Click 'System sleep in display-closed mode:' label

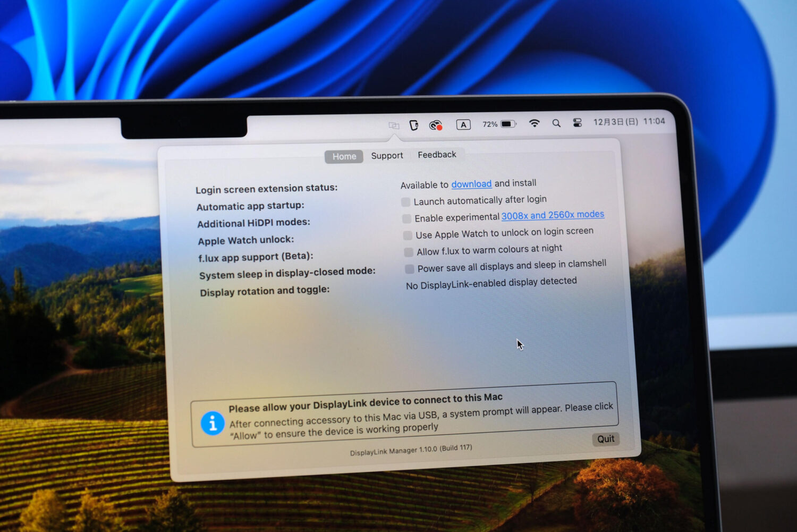pos(287,273)
